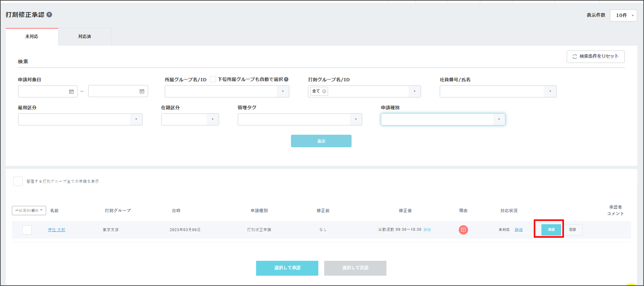Open calendar picker for start date
This screenshot has height=286, width=644.
71,92
